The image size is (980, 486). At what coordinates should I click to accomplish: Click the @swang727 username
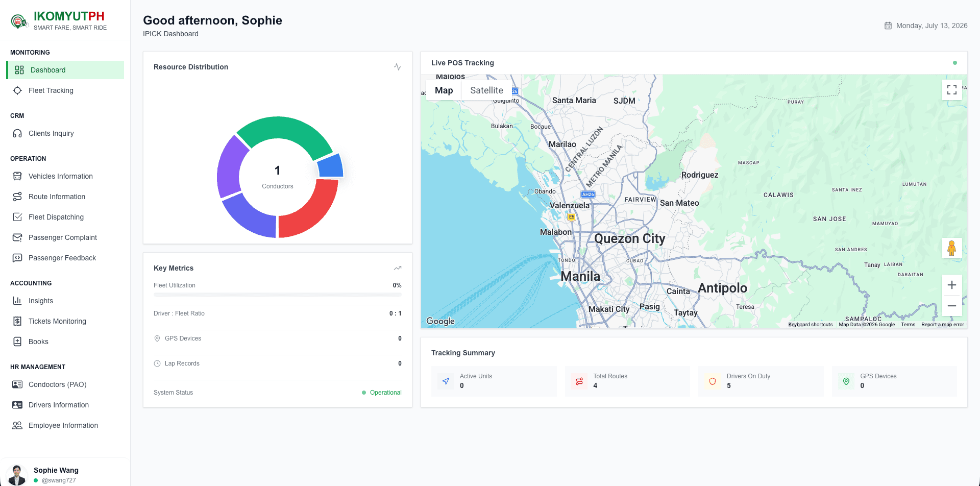59,480
